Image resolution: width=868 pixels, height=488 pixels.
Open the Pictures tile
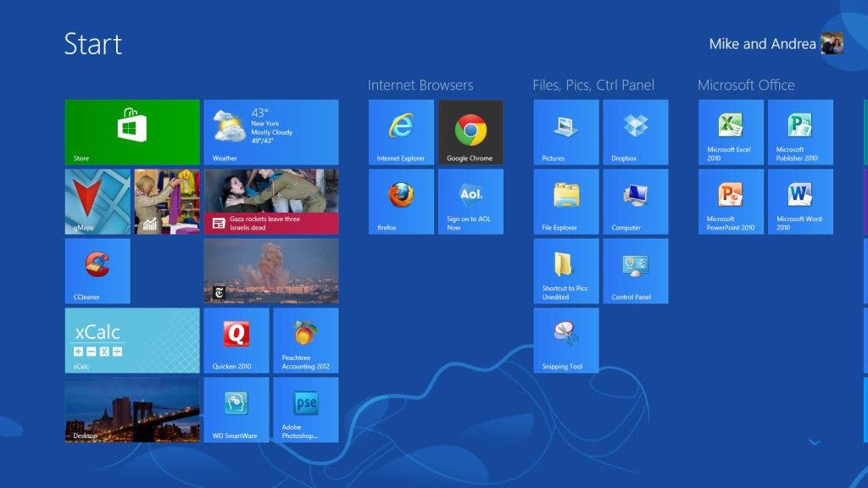(566, 132)
